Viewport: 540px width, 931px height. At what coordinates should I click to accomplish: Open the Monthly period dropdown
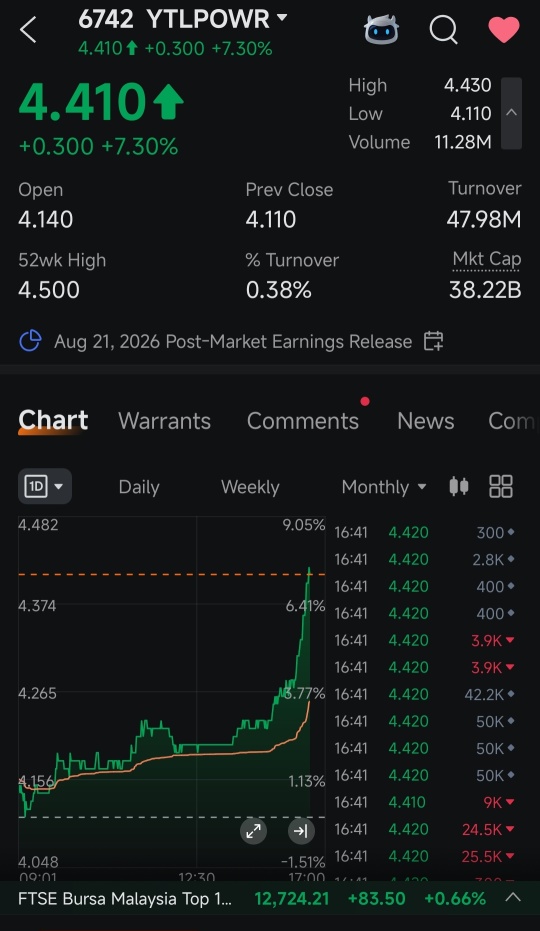[384, 487]
